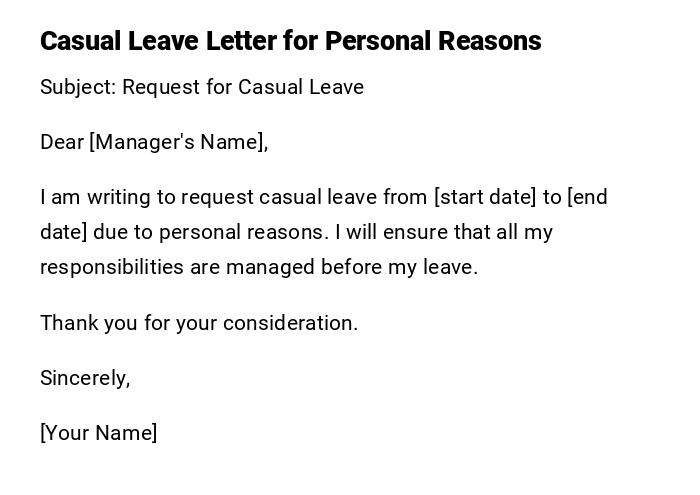Click the 'Thank you for your consideration.' line
700x495 pixels.
pyautogui.click(x=199, y=323)
